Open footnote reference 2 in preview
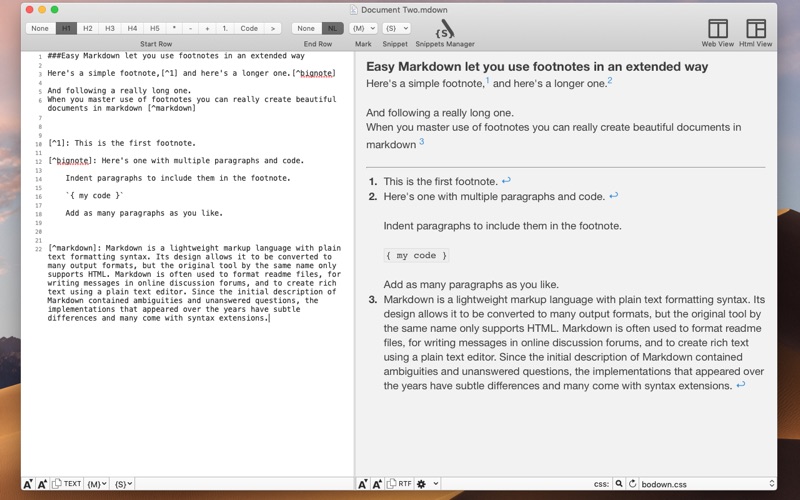Viewport: 800px width, 500px height. (610, 81)
